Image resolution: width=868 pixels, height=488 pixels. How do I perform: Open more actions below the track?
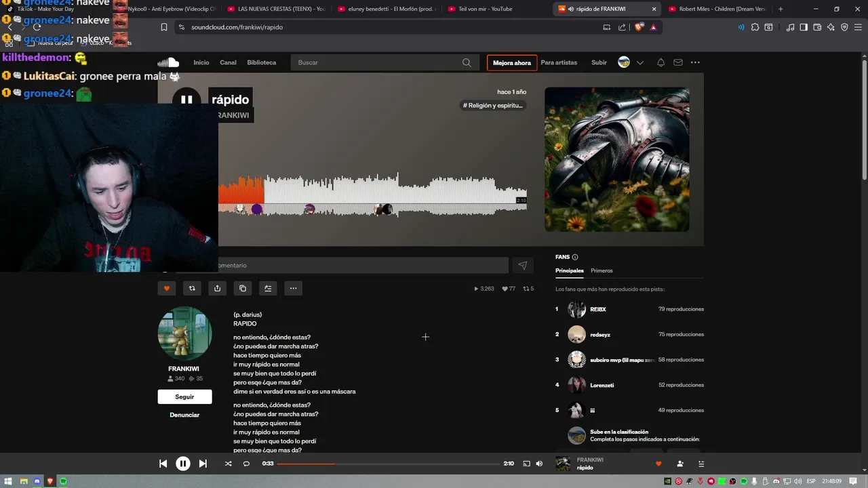[x=293, y=288]
